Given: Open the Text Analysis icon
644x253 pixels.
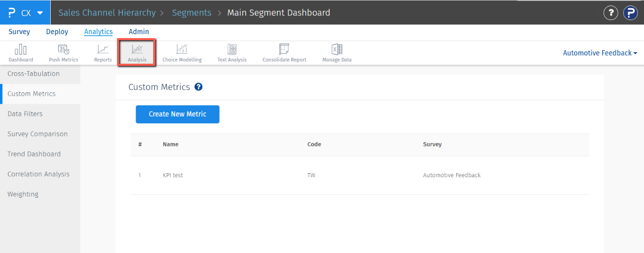Looking at the screenshot, I should point(232,52).
